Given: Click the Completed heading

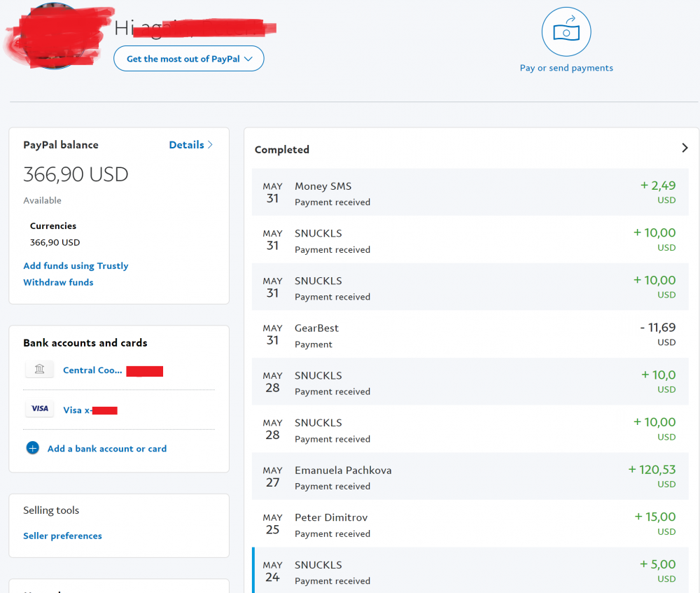Looking at the screenshot, I should tap(281, 150).
